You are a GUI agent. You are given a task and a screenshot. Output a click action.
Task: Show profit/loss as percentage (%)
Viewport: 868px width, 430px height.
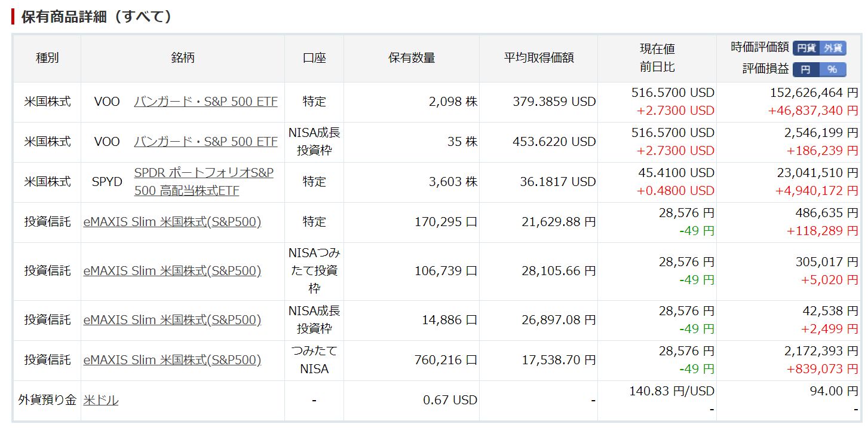click(832, 69)
